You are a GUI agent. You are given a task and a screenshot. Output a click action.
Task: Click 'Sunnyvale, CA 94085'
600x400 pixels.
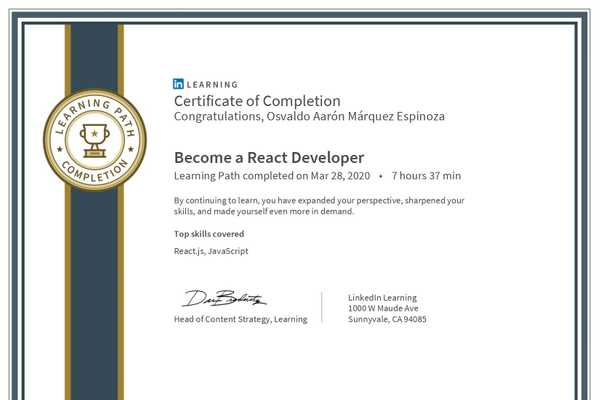click(x=387, y=319)
